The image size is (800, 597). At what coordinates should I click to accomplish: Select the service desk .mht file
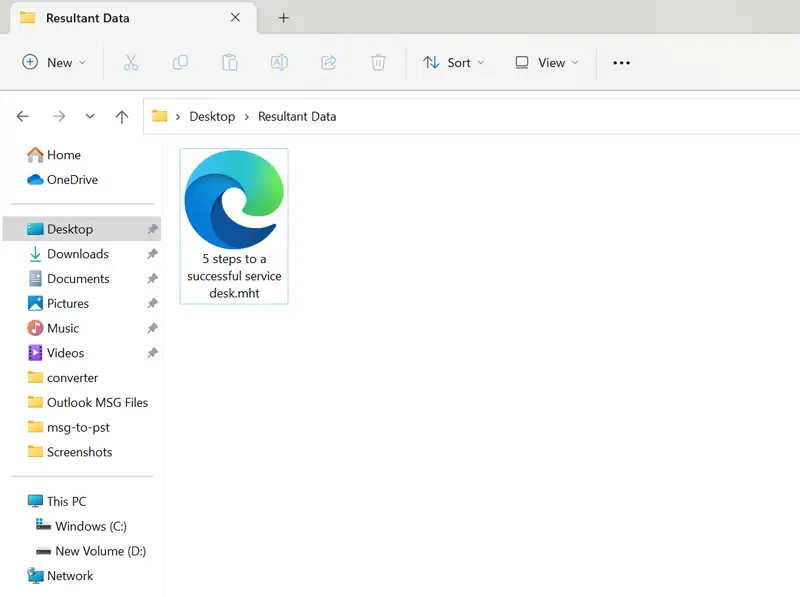[x=234, y=225]
